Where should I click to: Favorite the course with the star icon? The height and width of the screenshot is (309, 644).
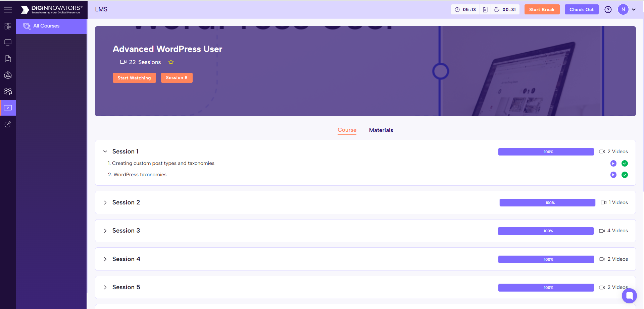(171, 62)
